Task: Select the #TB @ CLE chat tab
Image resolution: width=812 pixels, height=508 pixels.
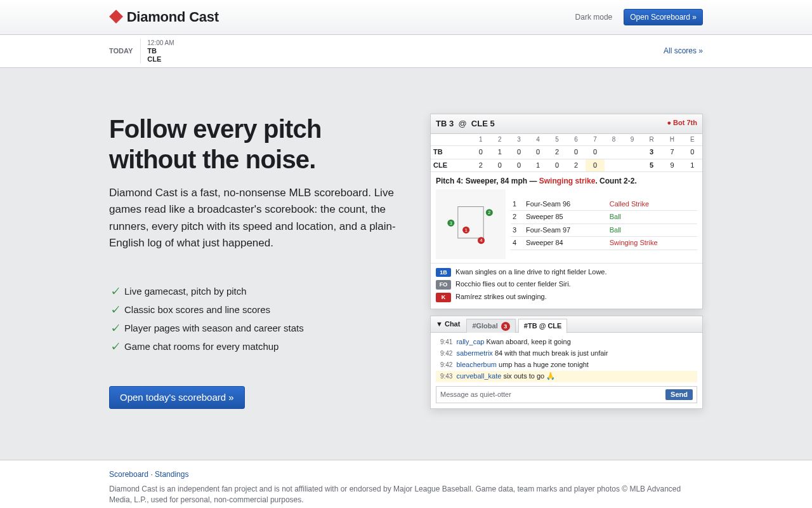Action: (542, 326)
